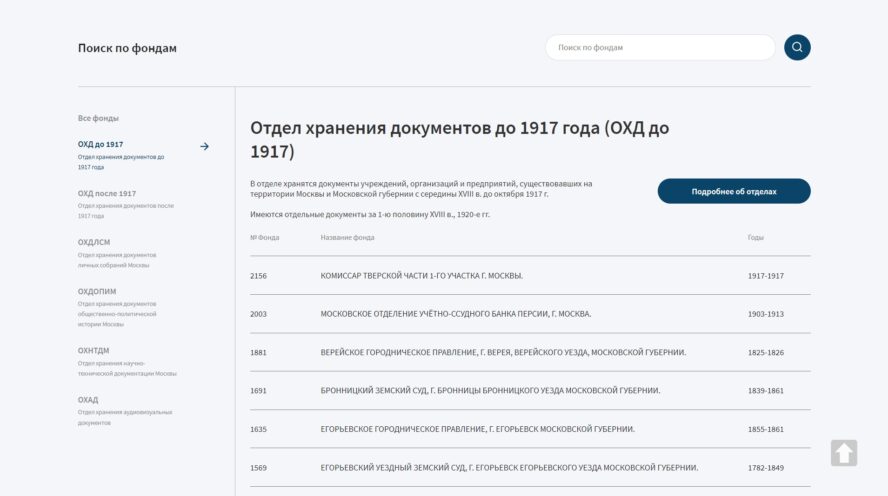Screen dimensions: 888x496
Task: Click the Поиск по фондам page heading
Action: point(127,48)
